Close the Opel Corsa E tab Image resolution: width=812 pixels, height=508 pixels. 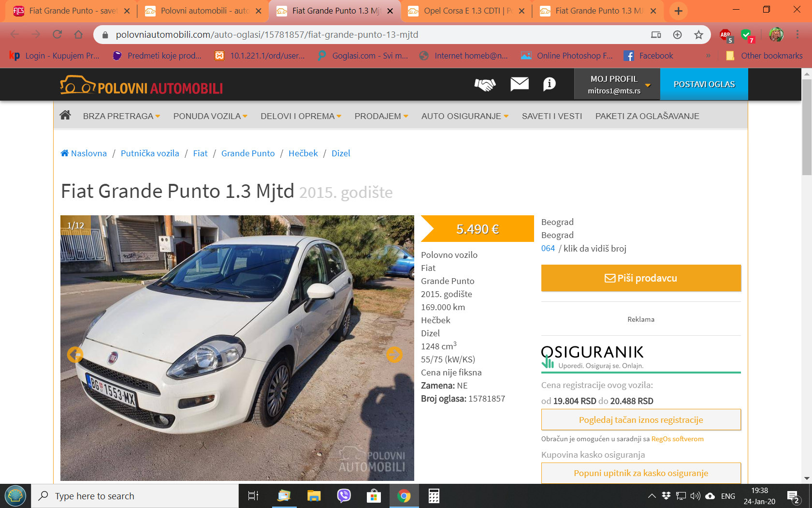[522, 11]
